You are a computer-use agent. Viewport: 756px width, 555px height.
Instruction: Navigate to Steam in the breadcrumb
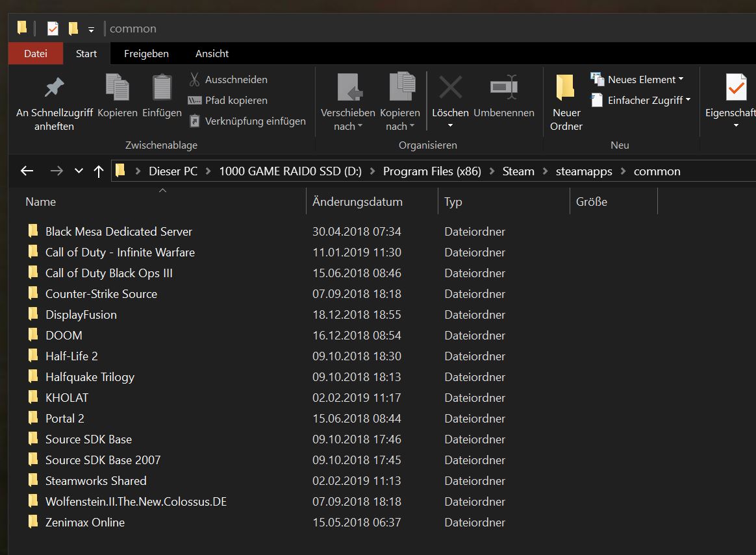(x=518, y=171)
